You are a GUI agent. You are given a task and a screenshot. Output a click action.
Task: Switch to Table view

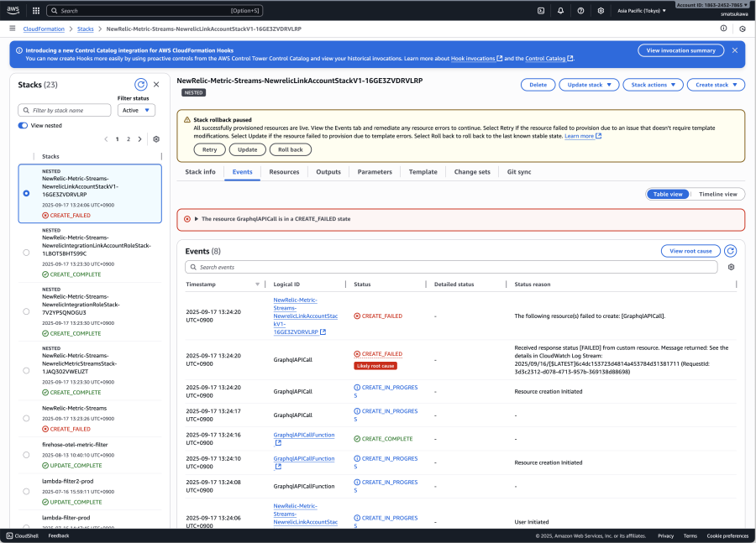668,194
